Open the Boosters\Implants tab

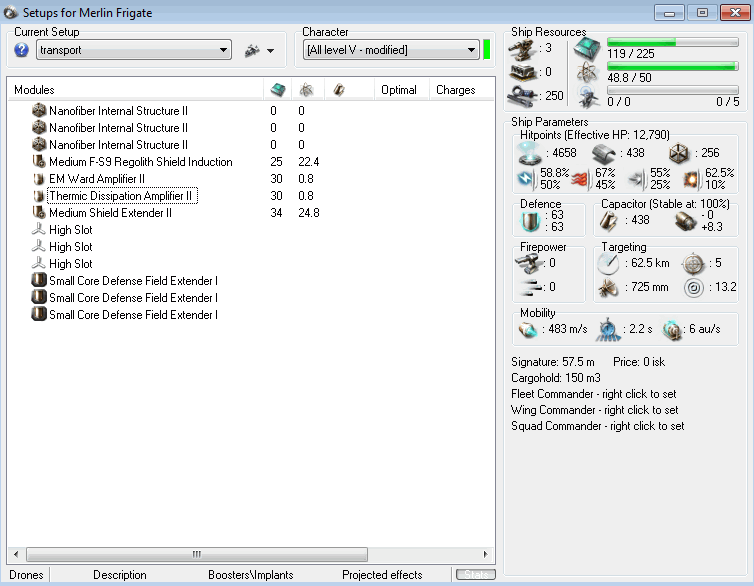251,575
